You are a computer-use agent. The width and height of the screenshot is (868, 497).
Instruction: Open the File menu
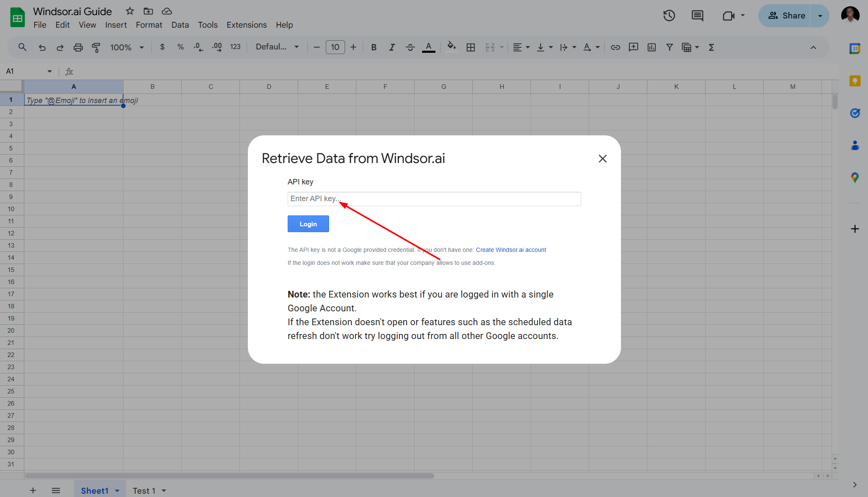pyautogui.click(x=40, y=25)
